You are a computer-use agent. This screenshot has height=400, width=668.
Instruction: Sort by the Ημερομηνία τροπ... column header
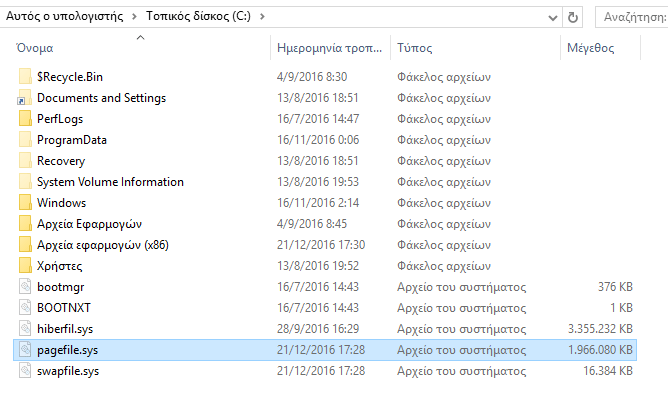tap(330, 48)
